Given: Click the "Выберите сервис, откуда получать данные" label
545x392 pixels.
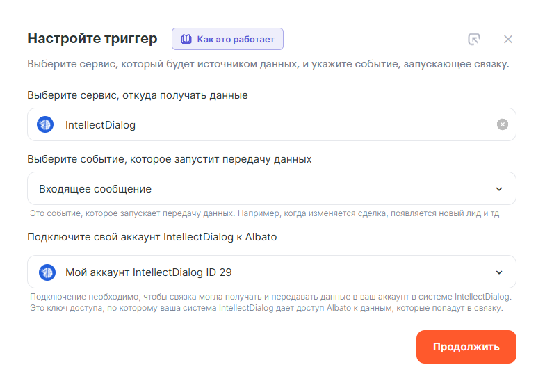Looking at the screenshot, I should (138, 95).
